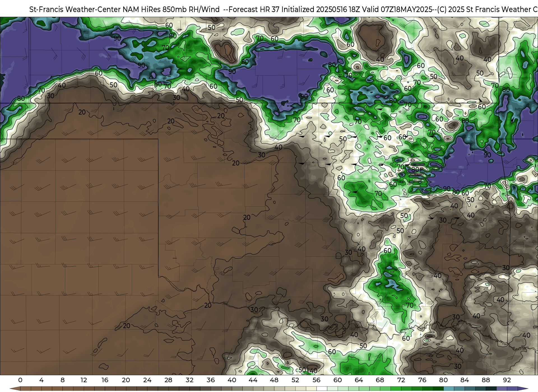The image size is (538, 392).
Task: Click colorbar tick label '88'
Action: (486, 380)
